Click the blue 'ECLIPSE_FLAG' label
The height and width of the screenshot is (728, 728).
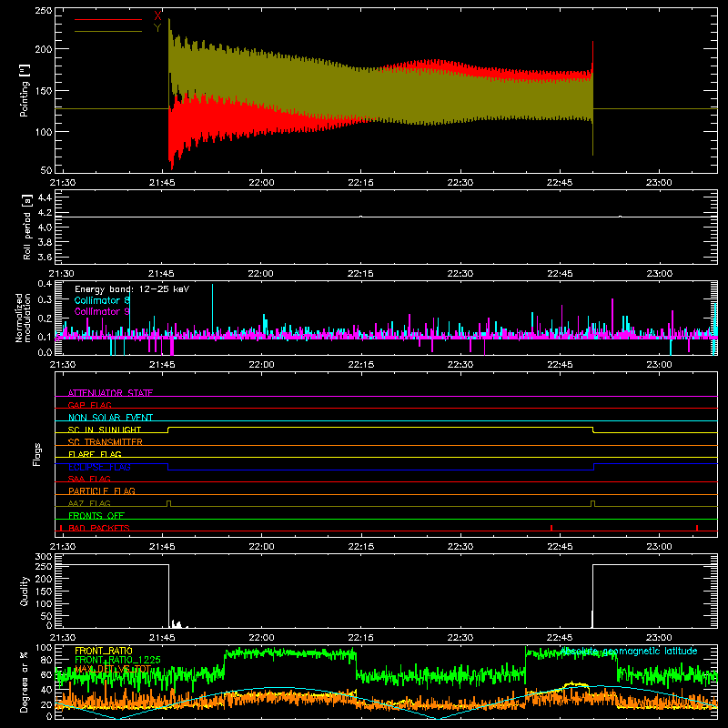point(99,467)
